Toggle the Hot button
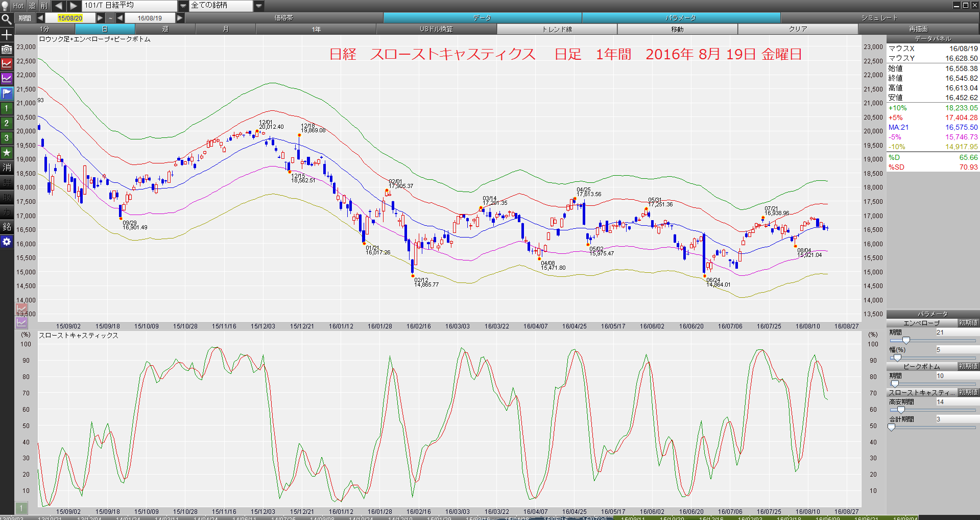980x520 pixels. pyautogui.click(x=18, y=6)
